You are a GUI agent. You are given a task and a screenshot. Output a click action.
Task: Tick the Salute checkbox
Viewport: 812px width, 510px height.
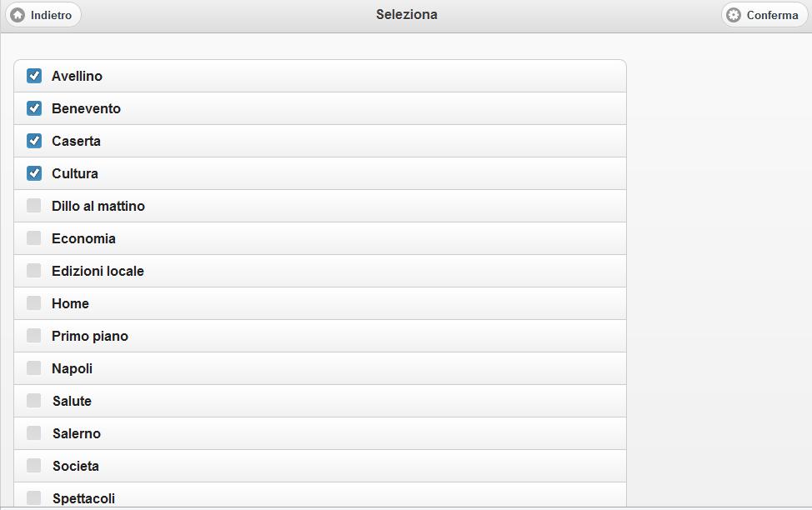[34, 401]
